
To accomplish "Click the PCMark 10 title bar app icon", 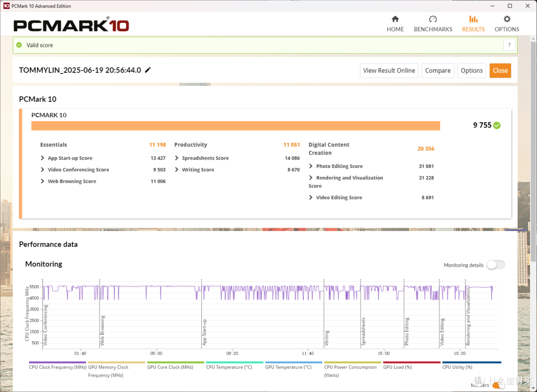I will click(x=6, y=6).
